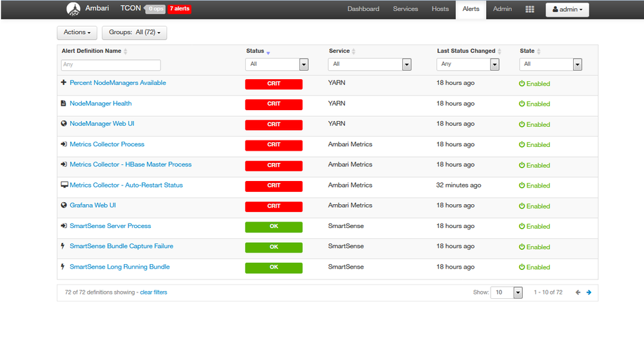
Task: Open the Groups: All (72) dropdown
Action: 134,32
